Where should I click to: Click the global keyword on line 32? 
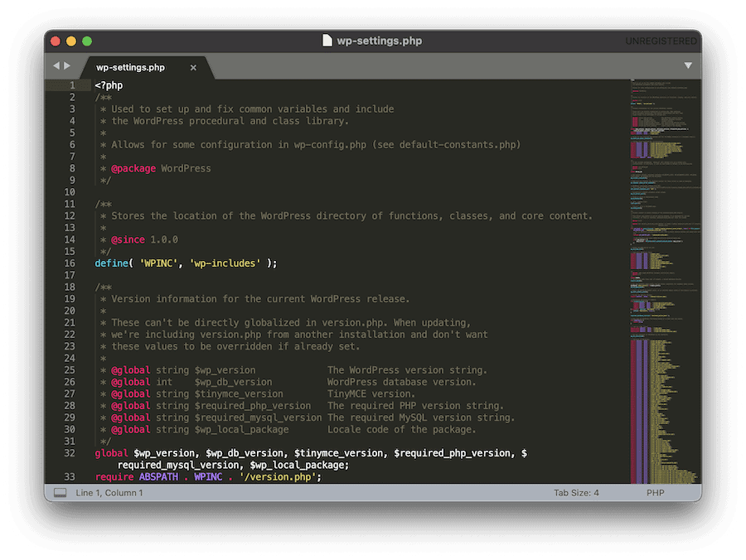pyautogui.click(x=110, y=453)
